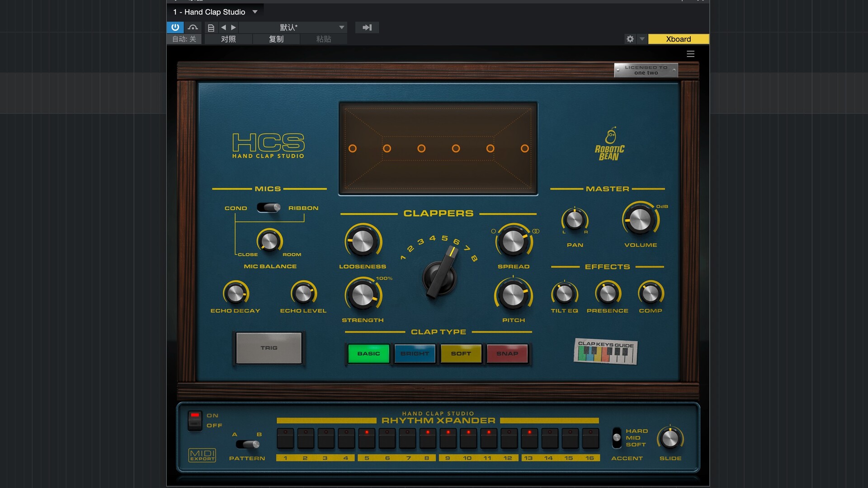Select the SOFT clap type
The height and width of the screenshot is (488, 868).
[x=461, y=353]
